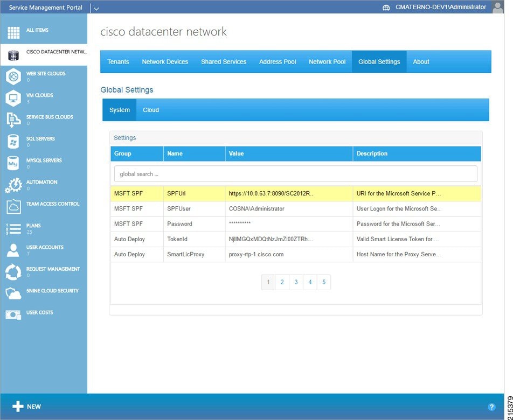Go to settings page 4
The width and height of the screenshot is (513, 420).
tap(310, 282)
